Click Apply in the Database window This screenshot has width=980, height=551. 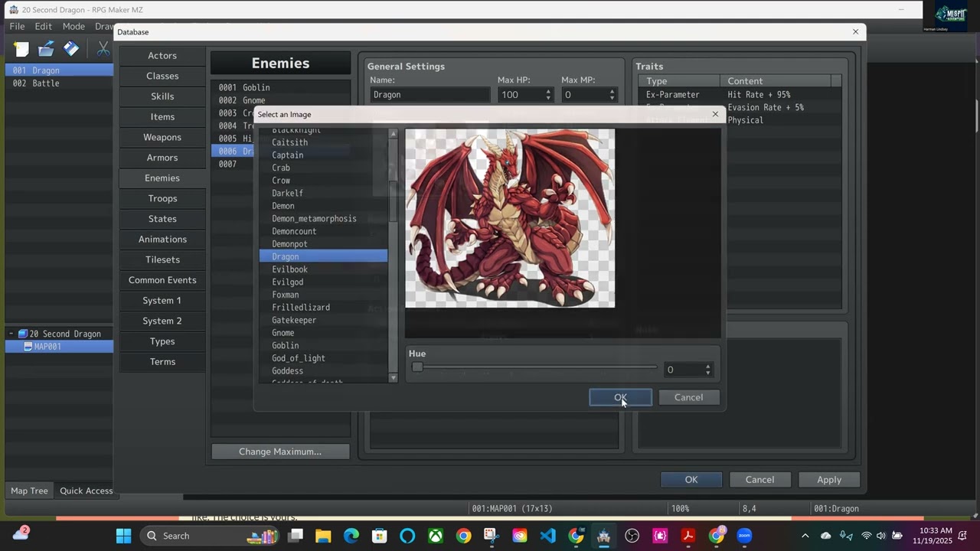(829, 480)
